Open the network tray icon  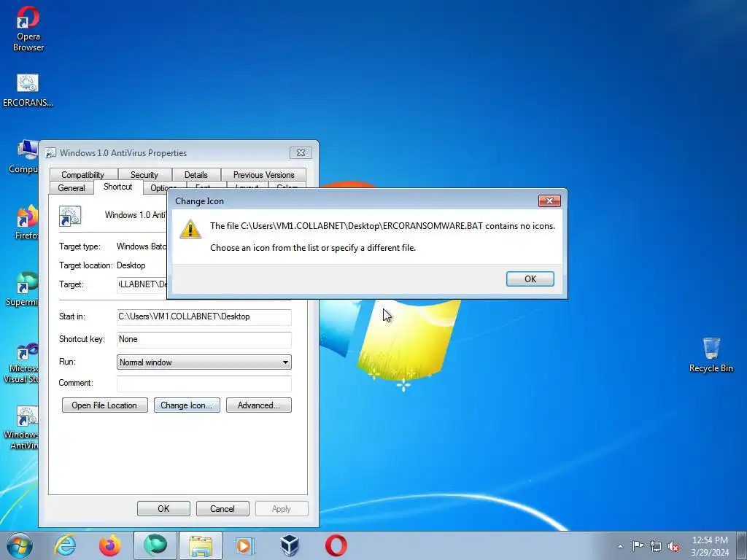click(x=656, y=546)
